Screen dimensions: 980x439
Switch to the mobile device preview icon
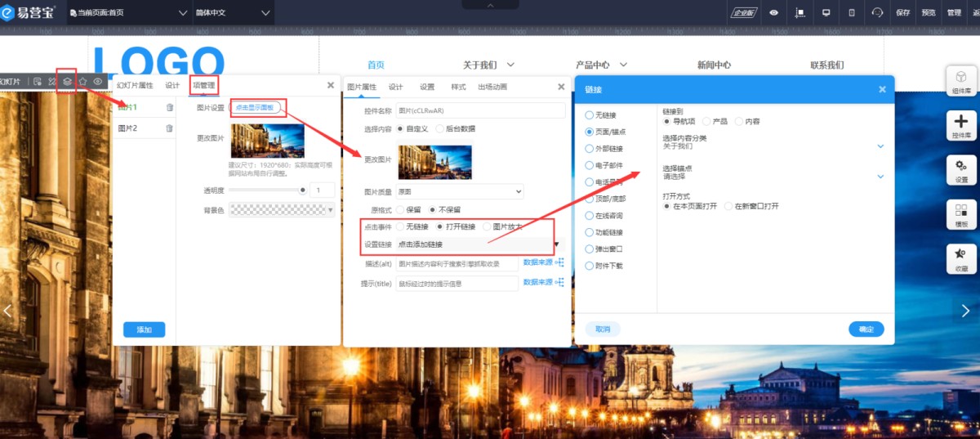852,12
